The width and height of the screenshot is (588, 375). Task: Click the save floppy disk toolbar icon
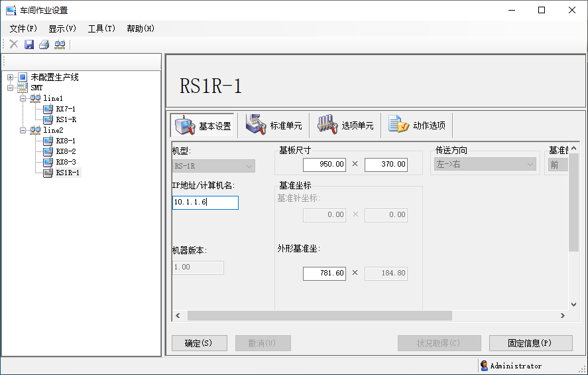tap(29, 44)
